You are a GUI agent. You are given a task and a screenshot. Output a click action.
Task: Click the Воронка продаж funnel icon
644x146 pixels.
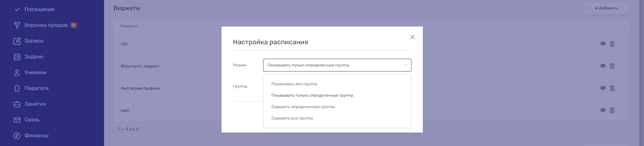point(17,25)
